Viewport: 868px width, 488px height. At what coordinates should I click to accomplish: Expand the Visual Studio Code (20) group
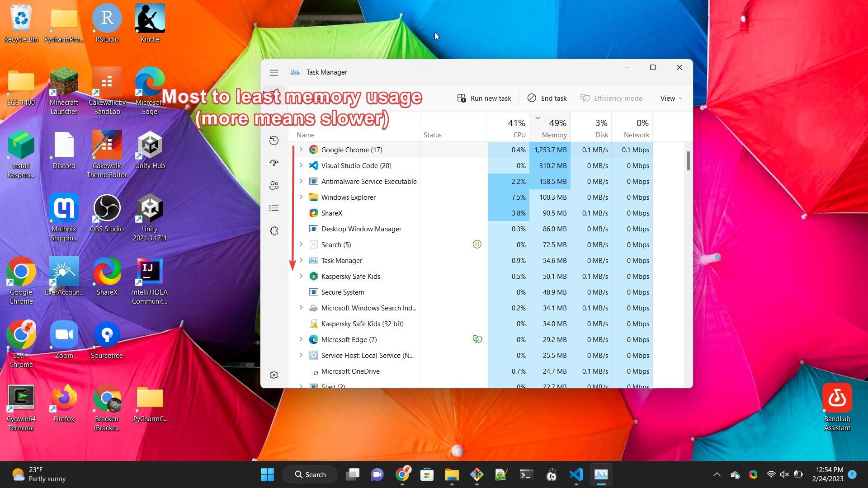301,165
